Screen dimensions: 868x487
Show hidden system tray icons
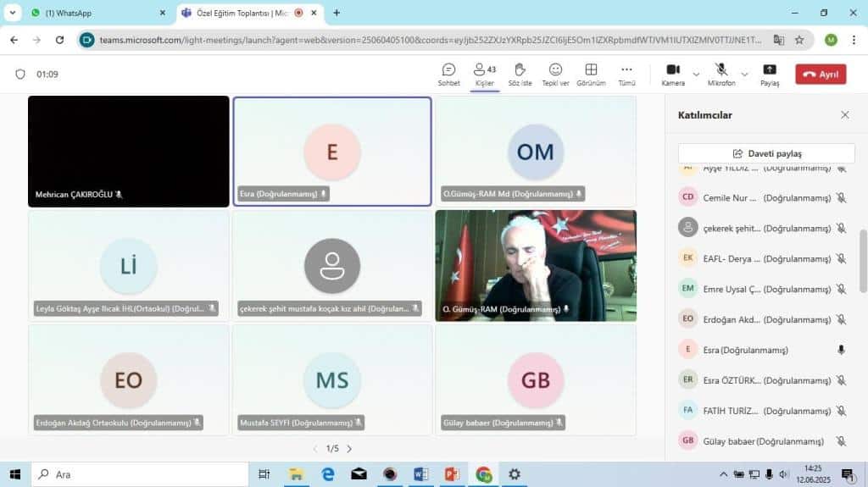pos(723,474)
